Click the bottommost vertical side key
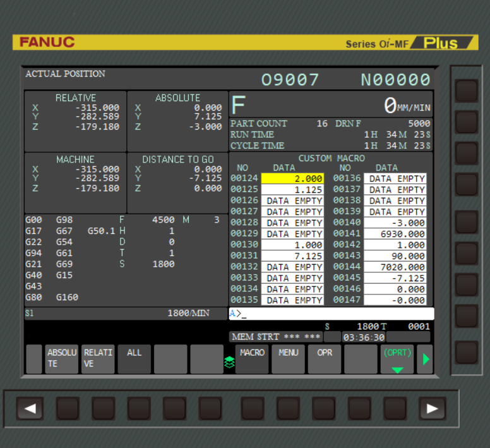 click(x=466, y=353)
